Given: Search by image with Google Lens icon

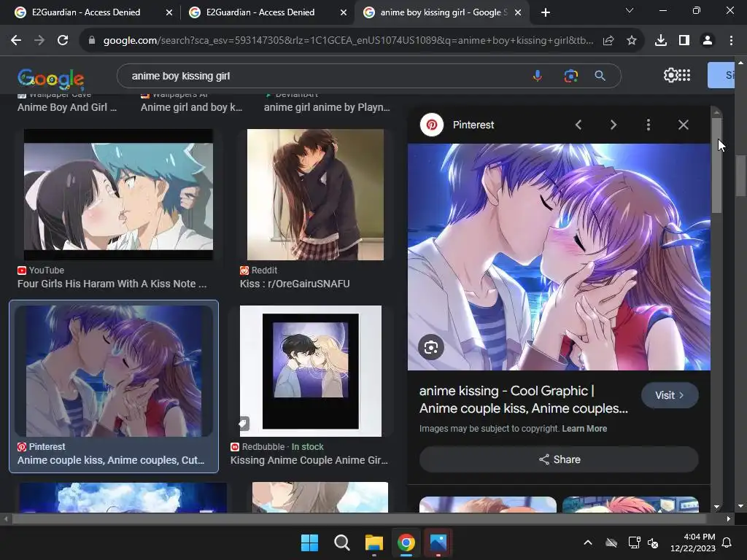Looking at the screenshot, I should coord(570,76).
